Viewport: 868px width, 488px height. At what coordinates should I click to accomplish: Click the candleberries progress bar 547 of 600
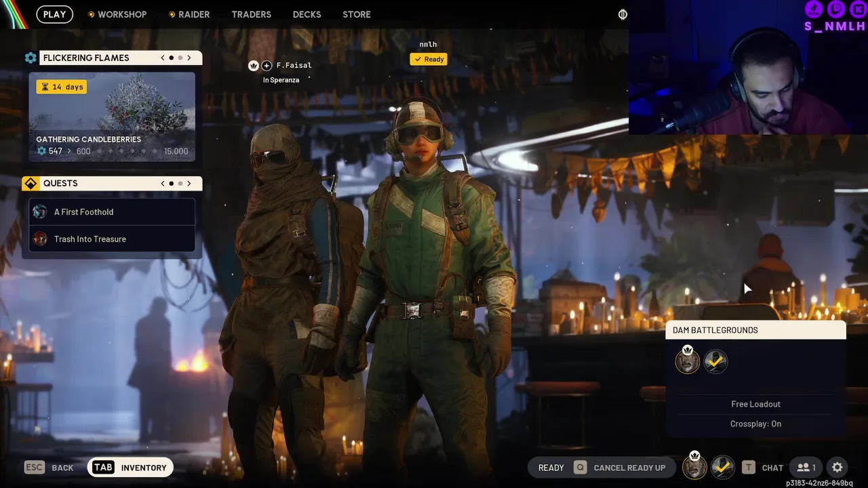(112, 151)
